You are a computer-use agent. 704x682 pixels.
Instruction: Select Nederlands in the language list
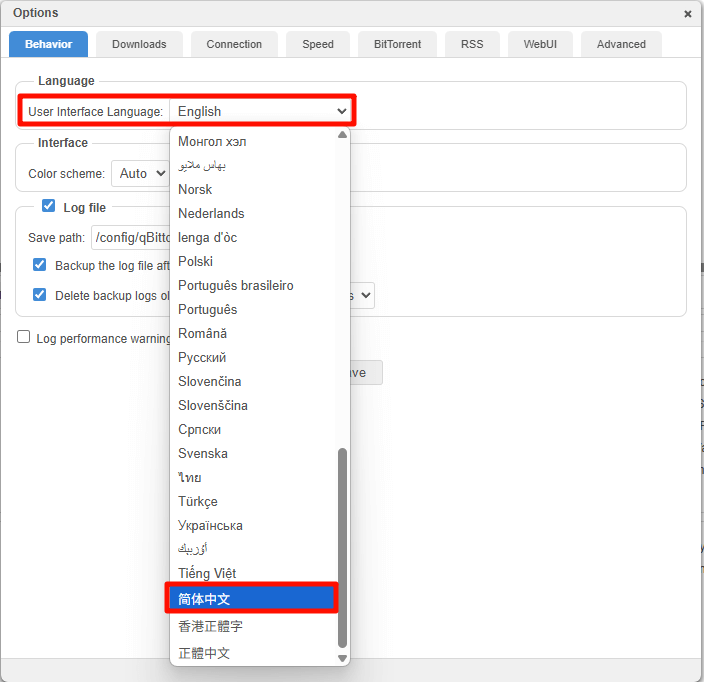click(211, 213)
